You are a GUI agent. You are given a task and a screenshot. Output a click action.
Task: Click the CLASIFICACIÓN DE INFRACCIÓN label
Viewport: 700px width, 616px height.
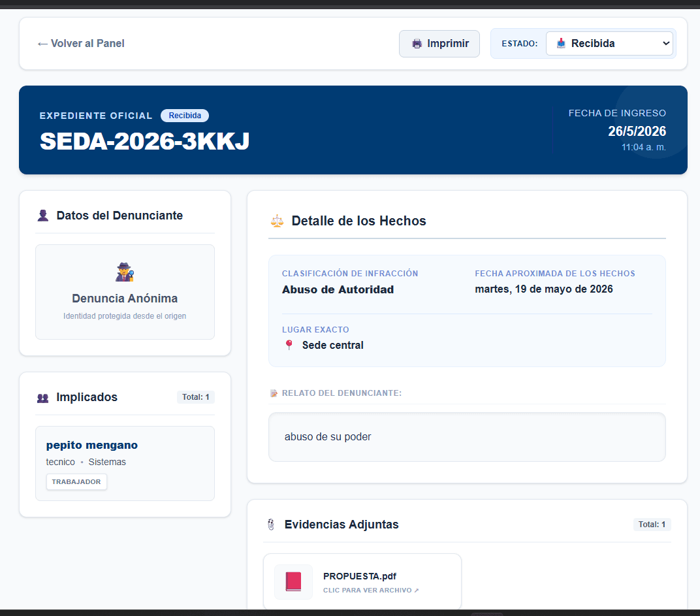[350, 274]
